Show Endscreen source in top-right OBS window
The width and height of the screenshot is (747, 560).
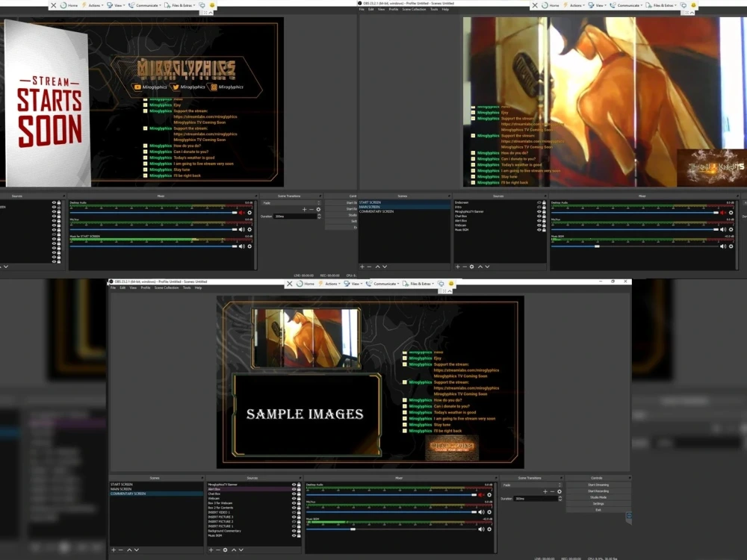point(539,202)
